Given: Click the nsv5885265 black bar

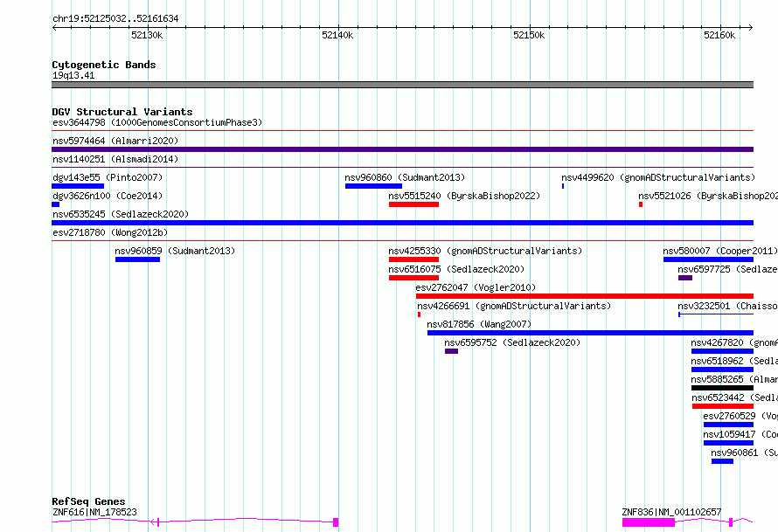Looking at the screenshot, I should (722, 388).
